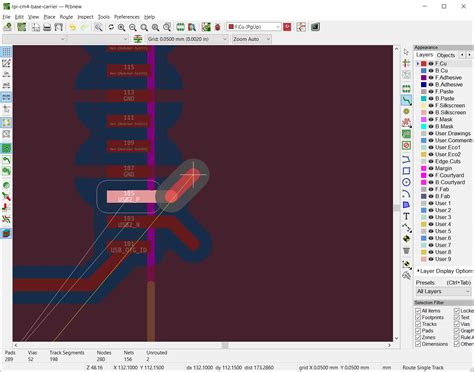Open the Inspect menu
The height and width of the screenshot is (372, 474).
[85, 17]
